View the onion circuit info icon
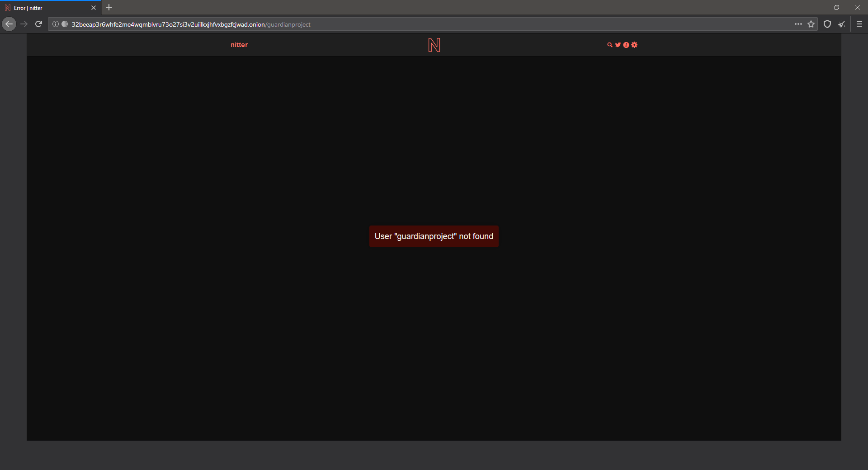The image size is (868, 470). point(65,24)
